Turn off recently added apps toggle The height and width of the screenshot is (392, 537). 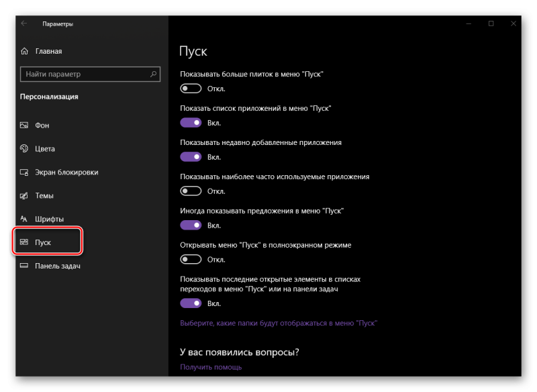(x=191, y=157)
